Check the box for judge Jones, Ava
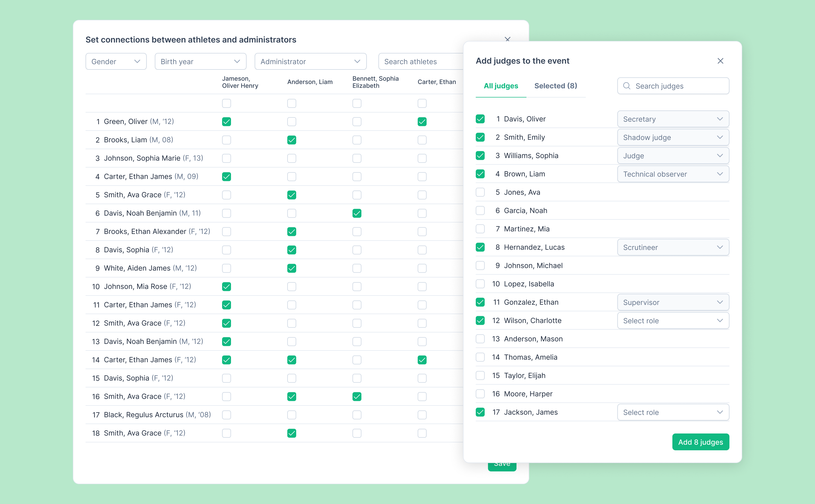 (480, 192)
